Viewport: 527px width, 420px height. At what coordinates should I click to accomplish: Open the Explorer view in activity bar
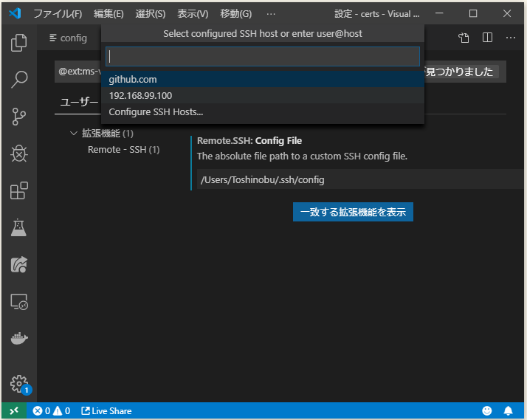coord(19,43)
